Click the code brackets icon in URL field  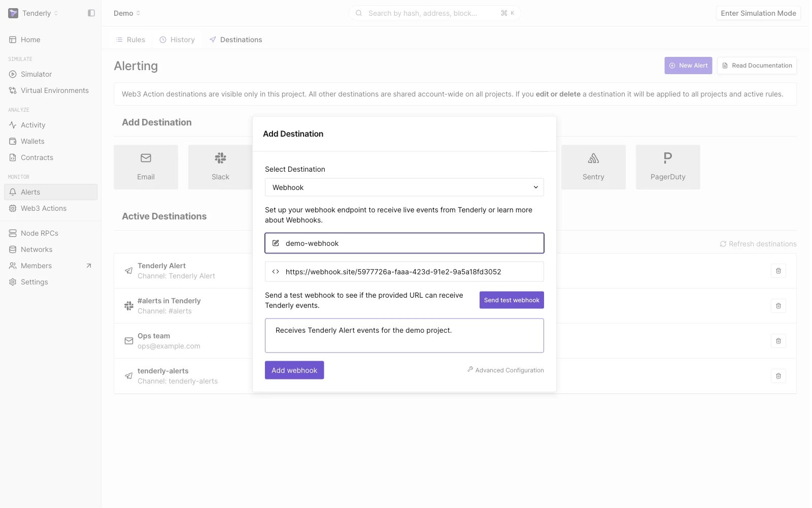[276, 272]
